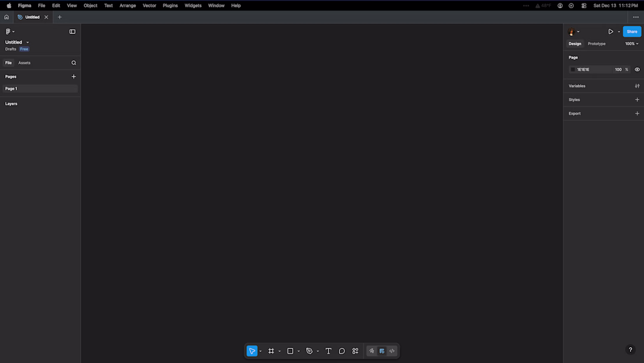644x363 pixels.
Task: Open the Drafts location link
Action: click(11, 49)
